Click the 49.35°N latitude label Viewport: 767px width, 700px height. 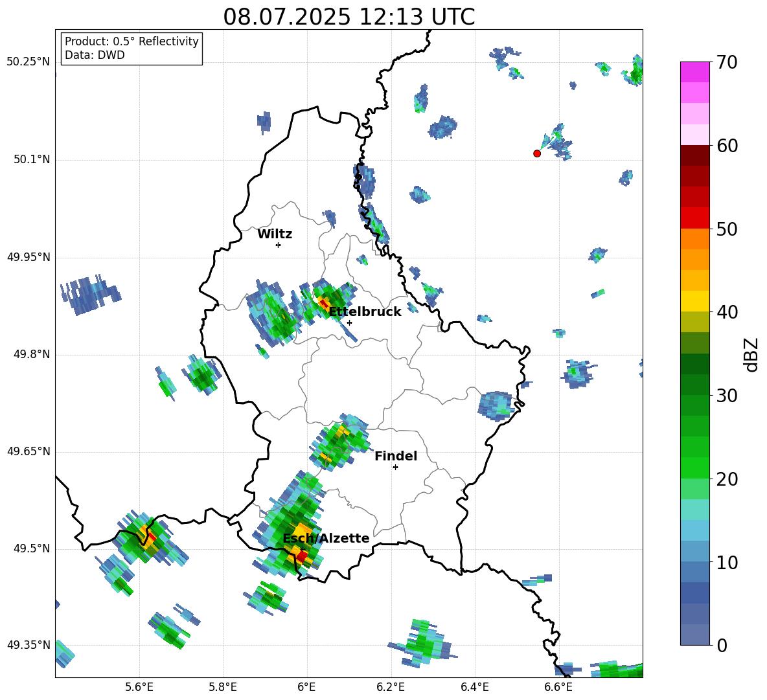click(29, 645)
